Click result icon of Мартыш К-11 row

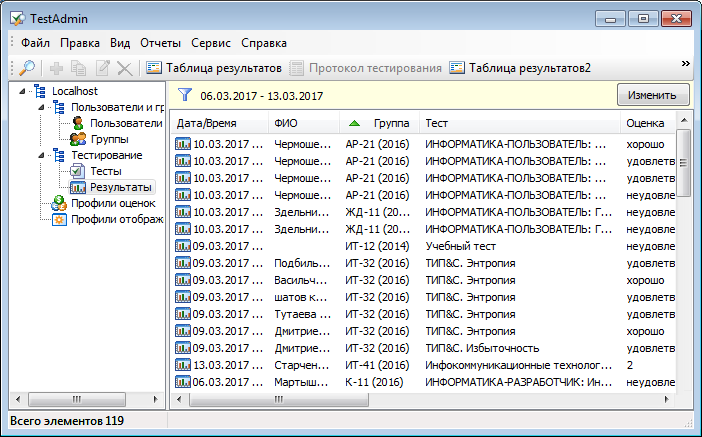tap(183, 382)
